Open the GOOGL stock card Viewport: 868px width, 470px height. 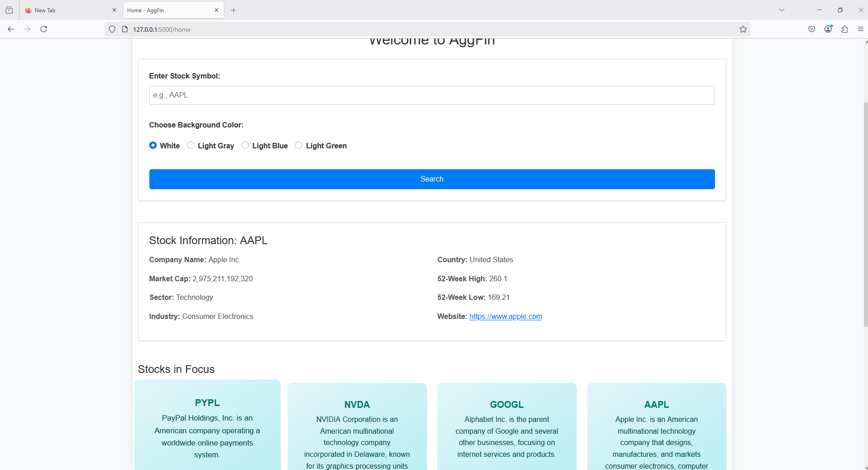507,426
